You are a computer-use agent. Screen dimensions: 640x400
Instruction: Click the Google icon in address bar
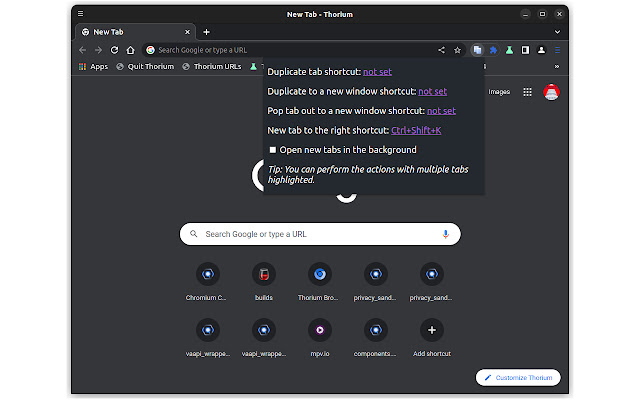point(150,50)
